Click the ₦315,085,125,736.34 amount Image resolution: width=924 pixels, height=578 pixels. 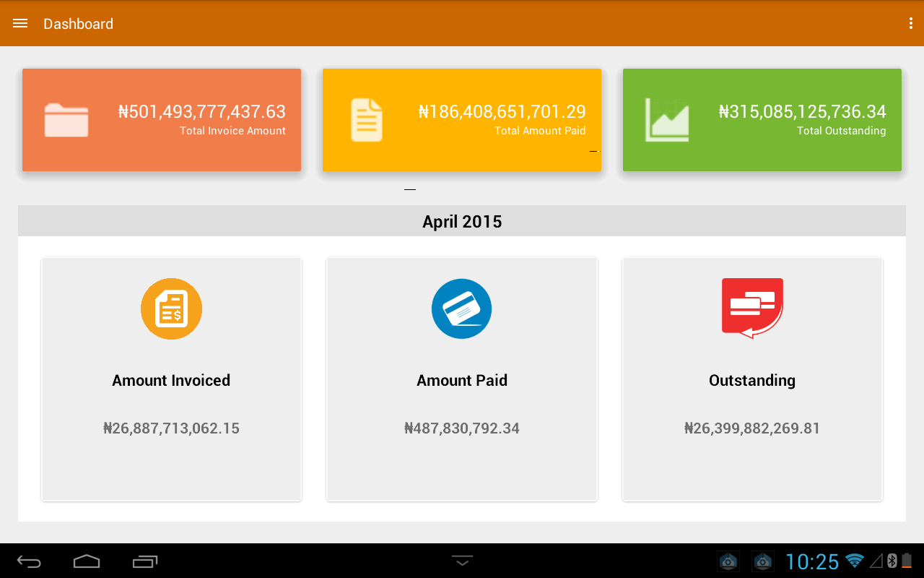803,112
